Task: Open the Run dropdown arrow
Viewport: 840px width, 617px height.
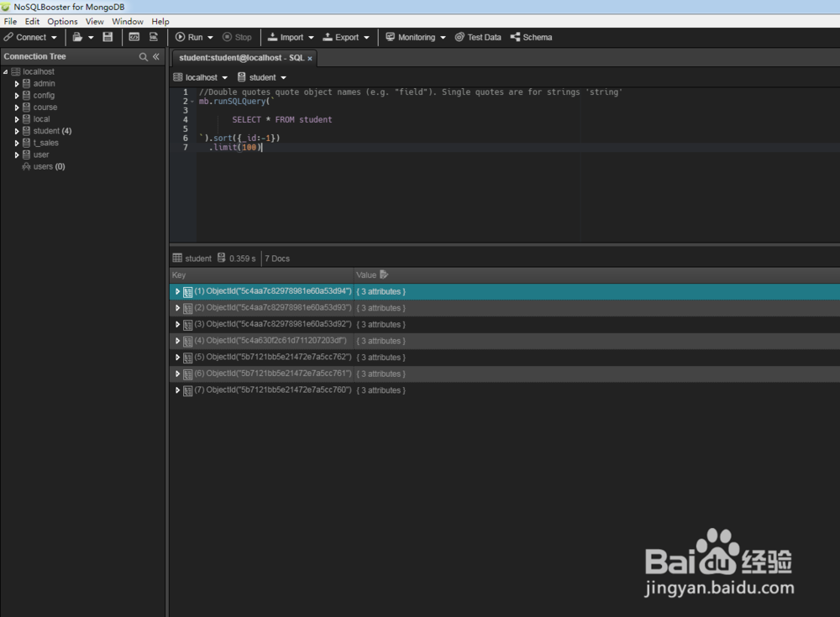Action: tap(210, 38)
